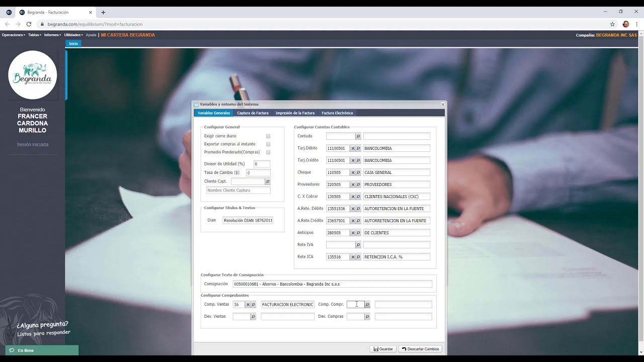
Task: Click the Guardar button
Action: click(x=383, y=349)
